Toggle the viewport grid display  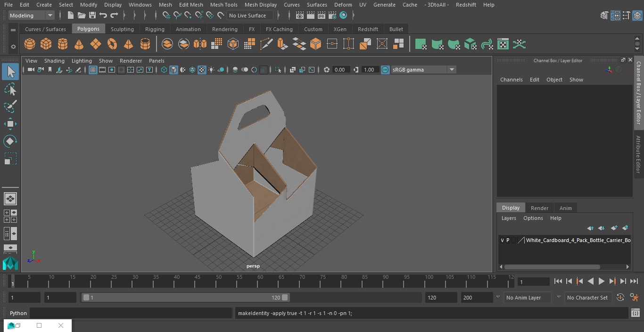click(93, 70)
